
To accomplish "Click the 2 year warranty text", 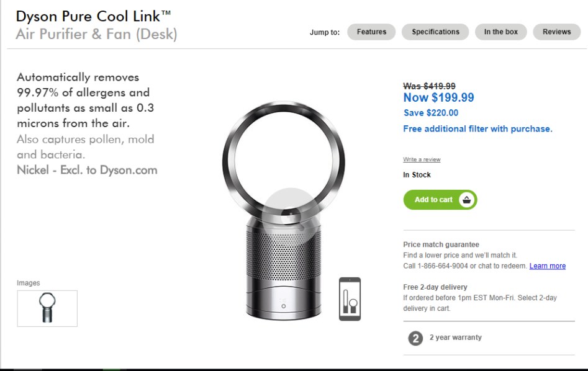I will coord(456,337).
